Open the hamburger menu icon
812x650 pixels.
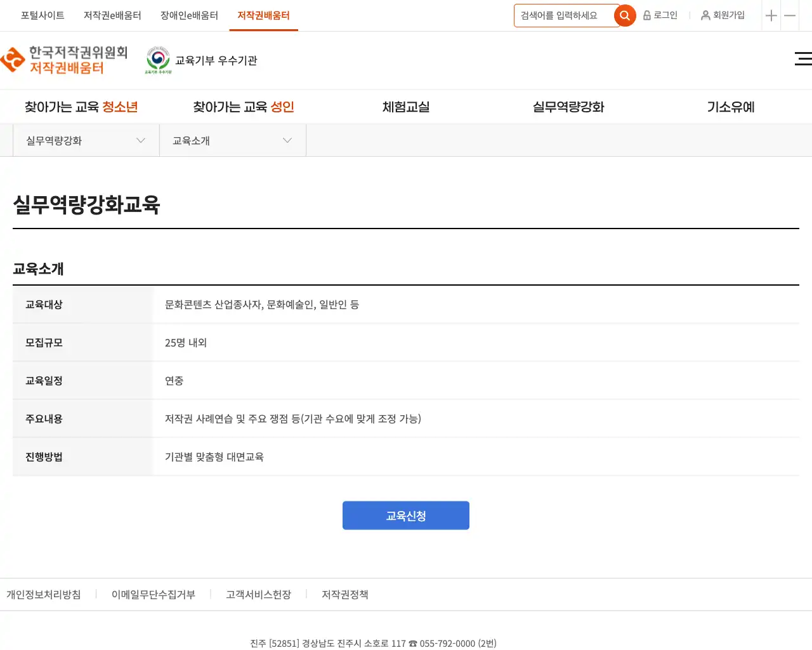click(x=802, y=59)
